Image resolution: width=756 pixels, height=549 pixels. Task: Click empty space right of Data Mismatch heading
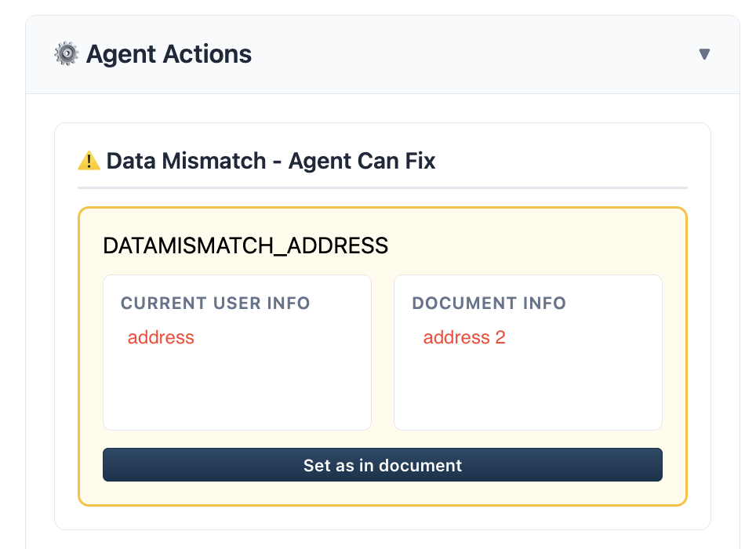point(565,161)
